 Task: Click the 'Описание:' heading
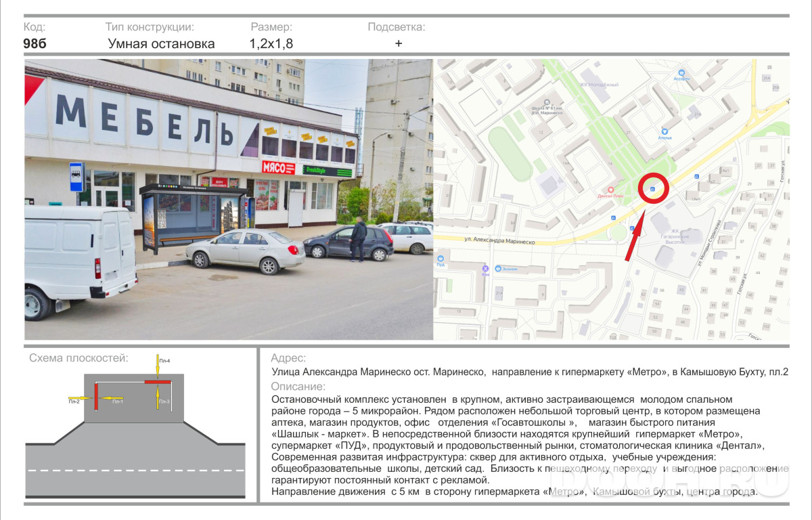(x=298, y=387)
